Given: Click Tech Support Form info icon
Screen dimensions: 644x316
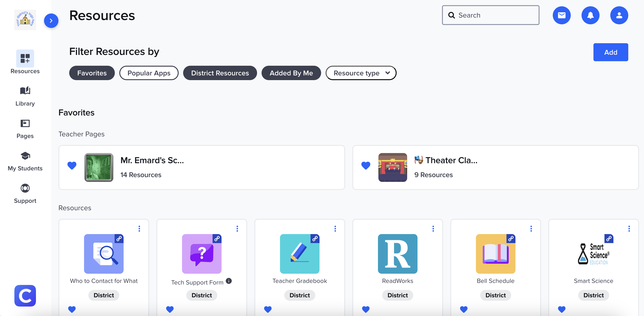Looking at the screenshot, I should tap(229, 281).
